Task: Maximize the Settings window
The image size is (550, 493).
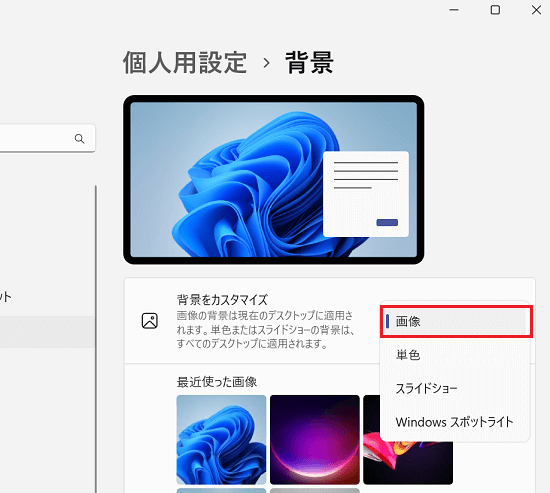Action: pyautogui.click(x=495, y=10)
